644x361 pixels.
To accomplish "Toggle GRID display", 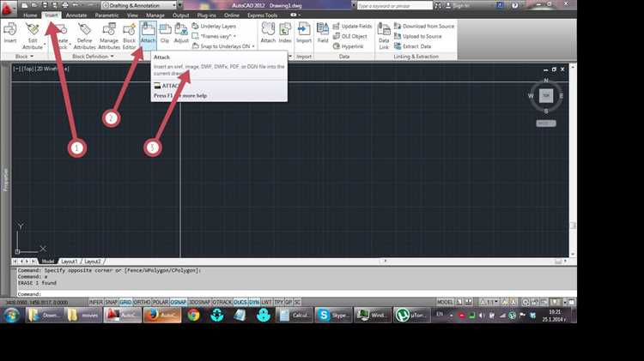I will [x=125, y=303].
